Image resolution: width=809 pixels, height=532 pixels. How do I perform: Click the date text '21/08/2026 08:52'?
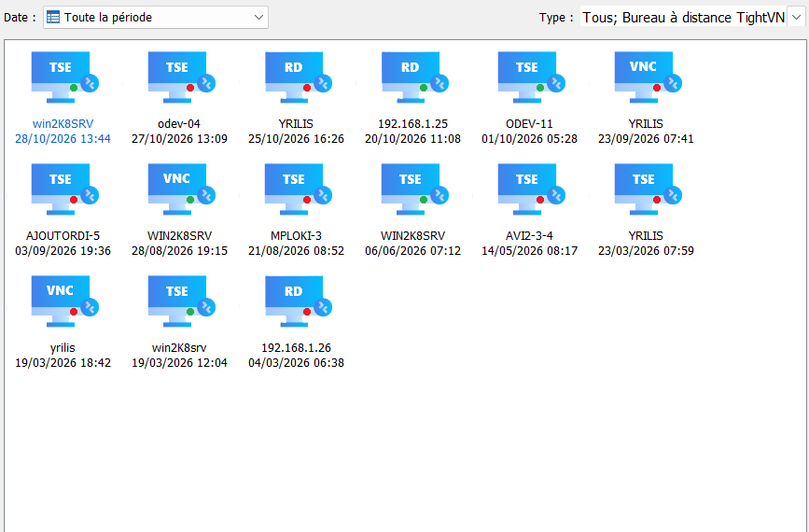tap(296, 251)
